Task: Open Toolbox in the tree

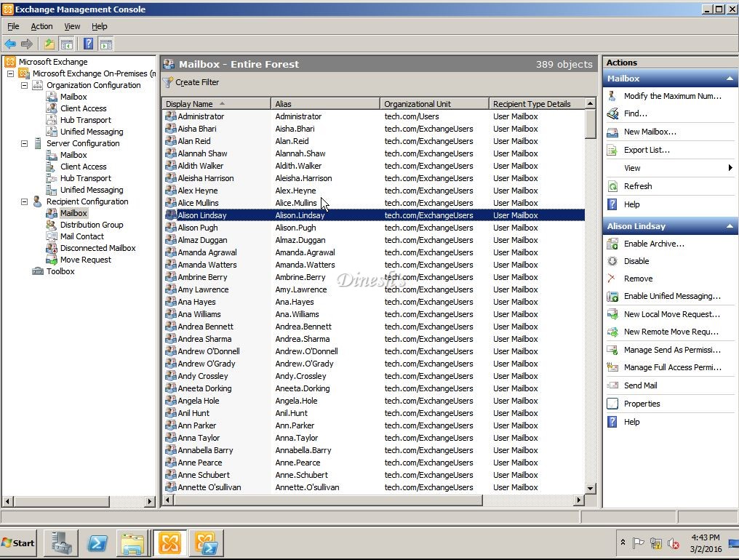Action: tap(60, 271)
